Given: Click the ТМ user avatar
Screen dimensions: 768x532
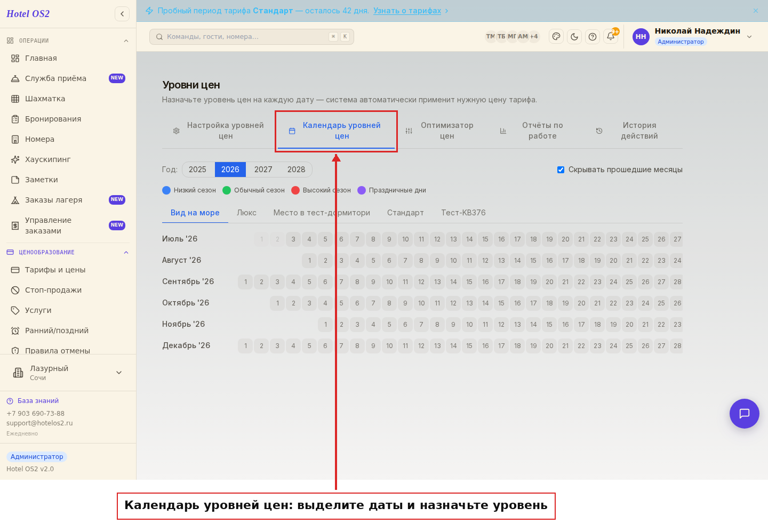Looking at the screenshot, I should (x=491, y=36).
